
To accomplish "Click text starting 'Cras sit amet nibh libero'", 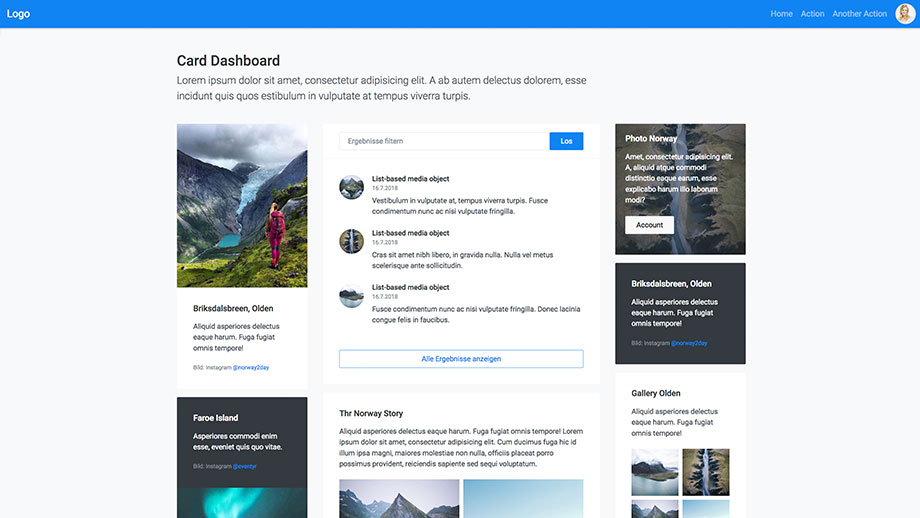I will pos(462,260).
